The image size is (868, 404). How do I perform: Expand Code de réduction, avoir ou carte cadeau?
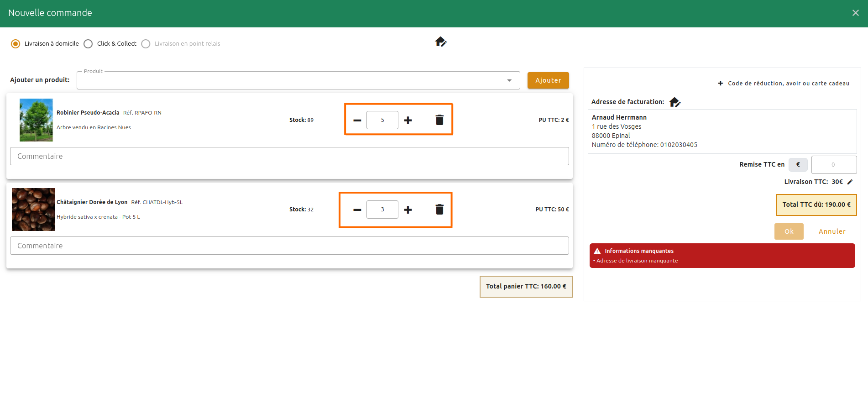pyautogui.click(x=783, y=84)
